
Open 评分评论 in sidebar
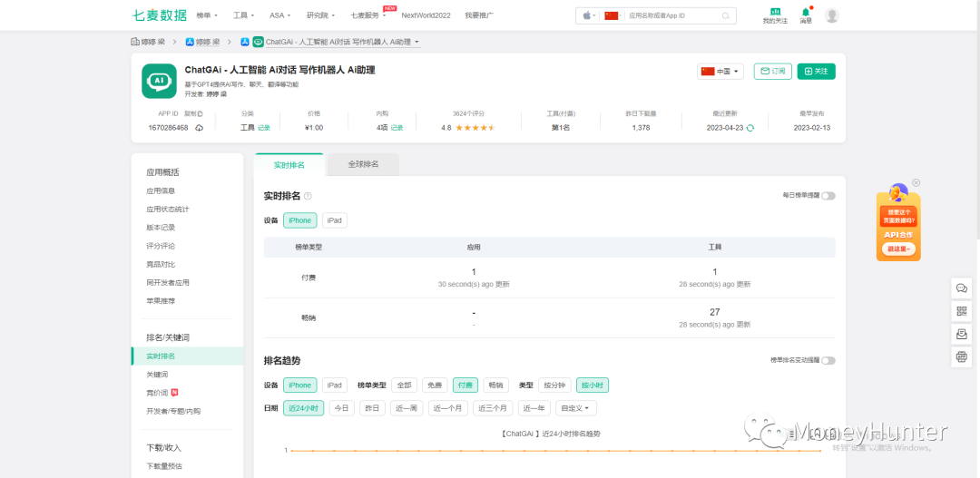click(161, 246)
